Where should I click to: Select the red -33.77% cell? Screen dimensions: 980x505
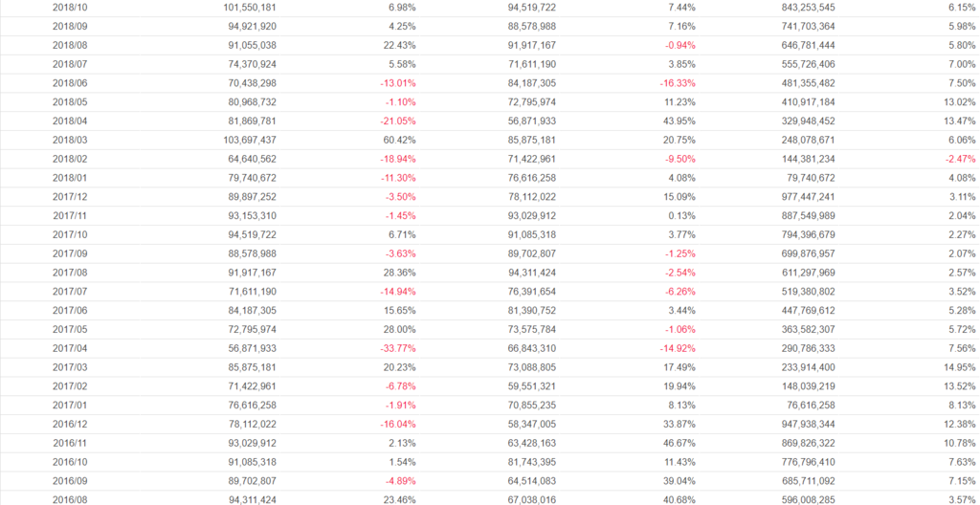(396, 348)
